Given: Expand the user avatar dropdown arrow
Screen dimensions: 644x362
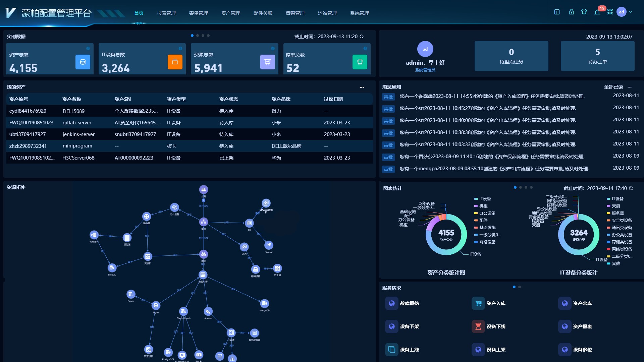Looking at the screenshot, I should (x=631, y=12).
